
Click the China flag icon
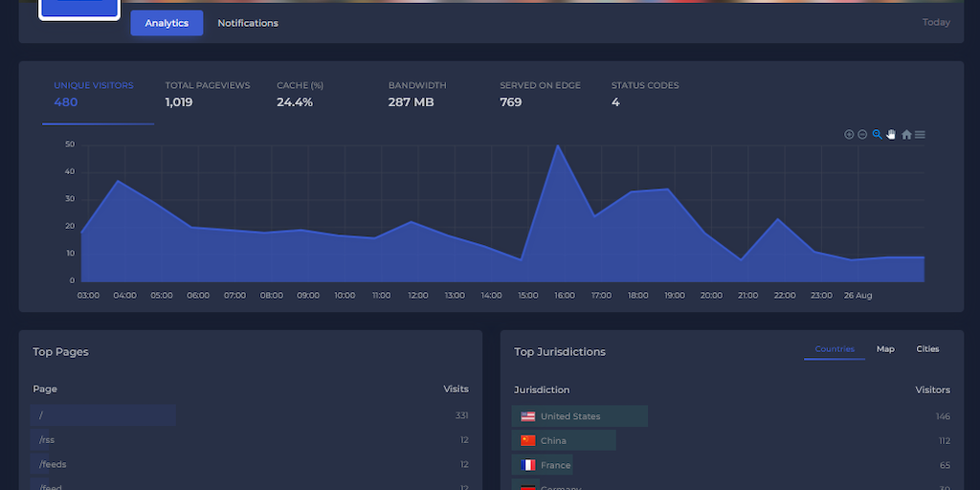click(528, 441)
